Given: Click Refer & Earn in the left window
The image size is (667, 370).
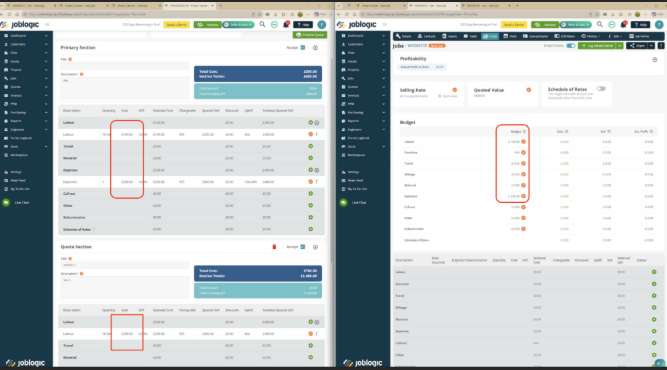Looking at the screenshot, I should tap(238, 25).
